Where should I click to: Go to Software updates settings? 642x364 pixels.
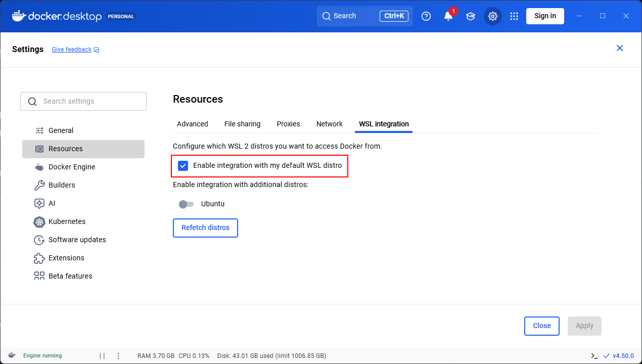(83, 240)
